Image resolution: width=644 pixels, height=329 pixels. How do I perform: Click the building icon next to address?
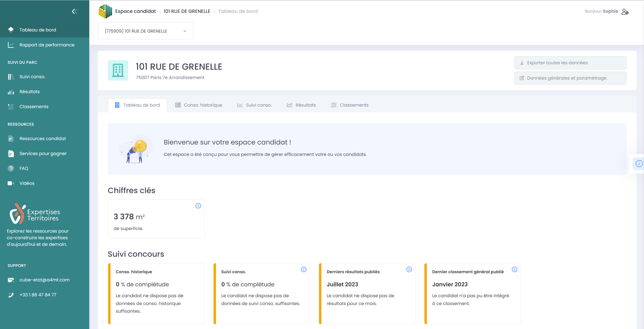(118, 70)
